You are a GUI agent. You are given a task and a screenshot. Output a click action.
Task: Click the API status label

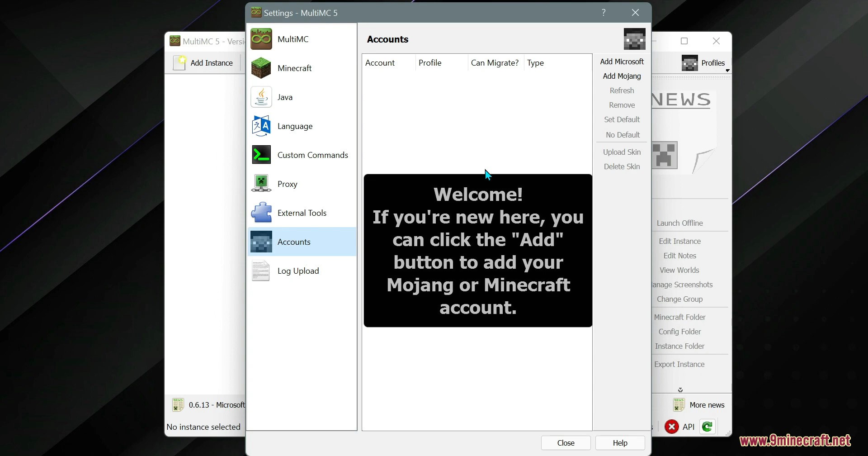pos(689,427)
